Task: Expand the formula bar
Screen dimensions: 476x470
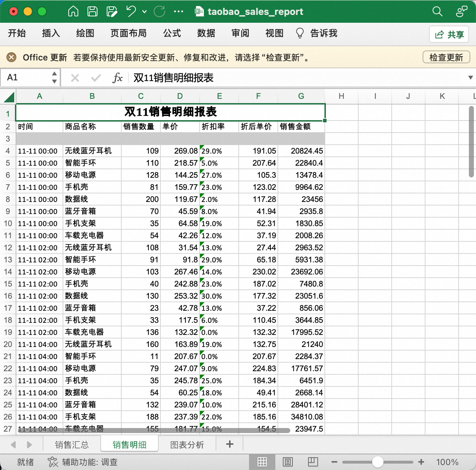Action: [x=470, y=78]
